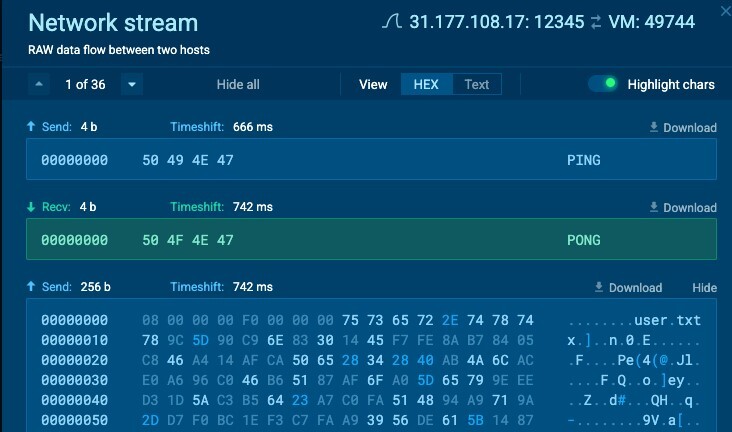The image size is (732, 432).
Task: Download the PONG recv packet
Action: (x=683, y=207)
